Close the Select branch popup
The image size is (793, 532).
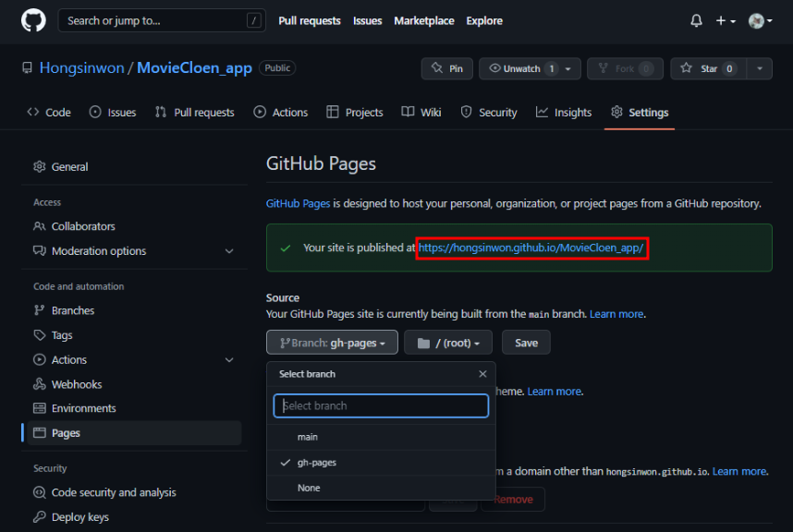pos(482,374)
